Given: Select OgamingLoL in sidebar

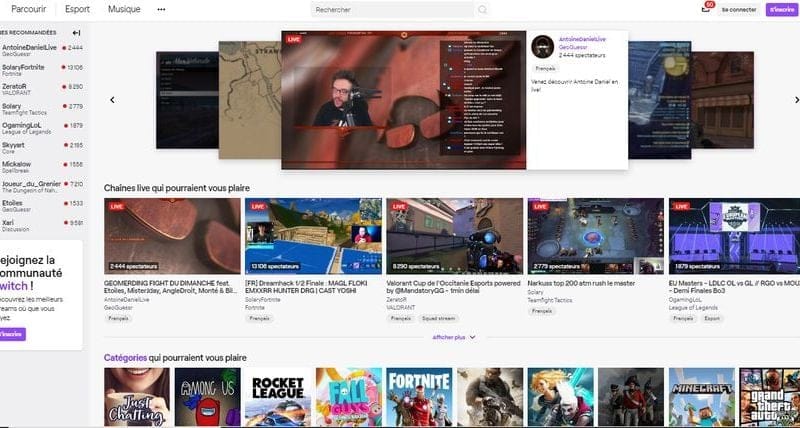Looking at the screenshot, I should pos(42,128).
